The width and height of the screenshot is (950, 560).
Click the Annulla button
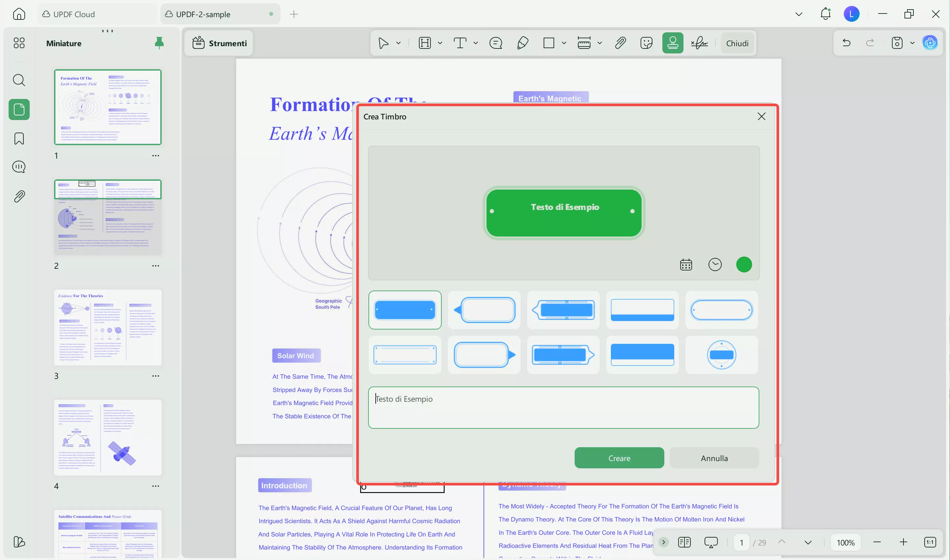(714, 458)
